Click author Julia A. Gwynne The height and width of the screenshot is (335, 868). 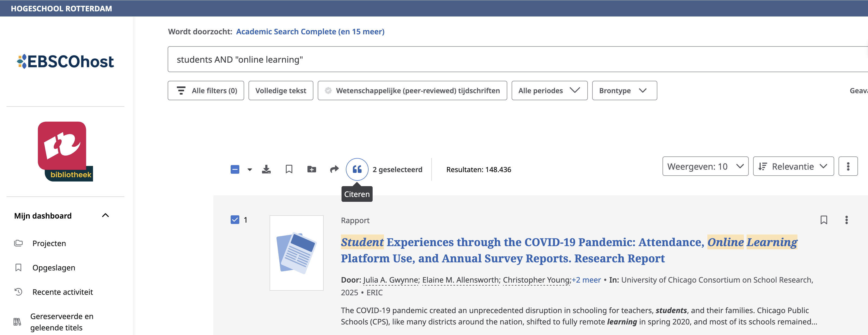(390, 280)
